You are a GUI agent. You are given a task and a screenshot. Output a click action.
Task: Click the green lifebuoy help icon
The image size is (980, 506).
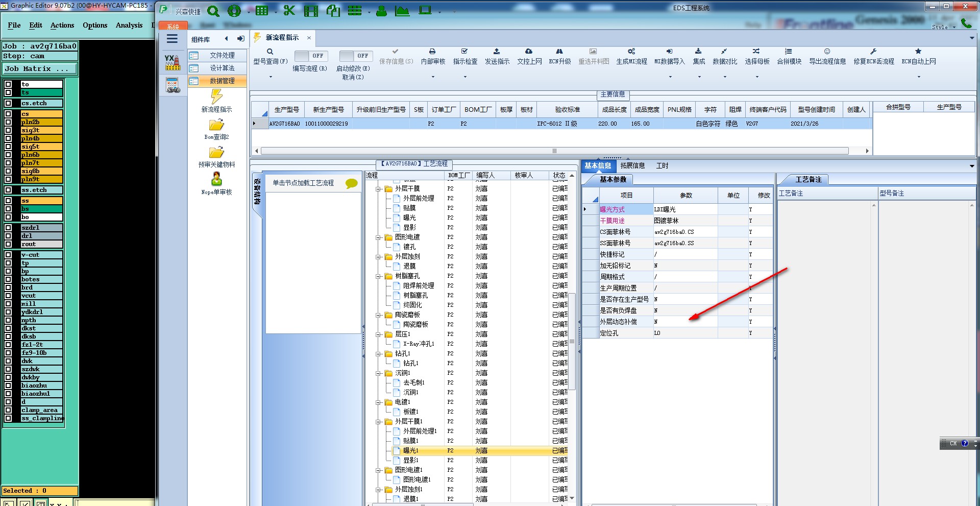pyautogui.click(x=234, y=11)
